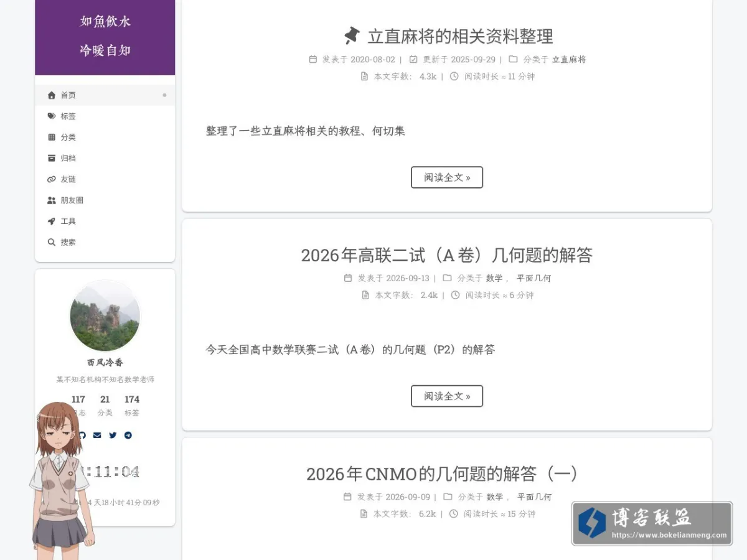Viewport: 747px width, 560px height.
Task: Click 平面几何 category on the 高联二试 post
Action: (533, 278)
